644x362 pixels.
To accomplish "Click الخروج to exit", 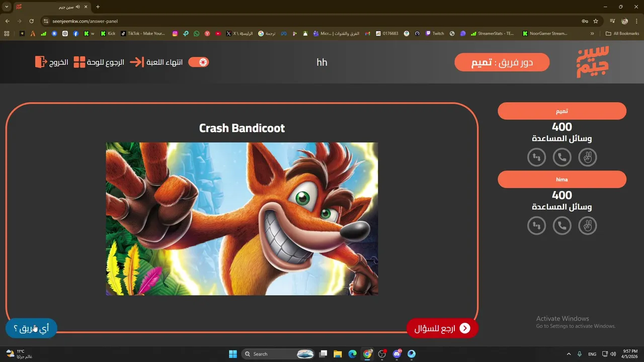I will 51,62.
